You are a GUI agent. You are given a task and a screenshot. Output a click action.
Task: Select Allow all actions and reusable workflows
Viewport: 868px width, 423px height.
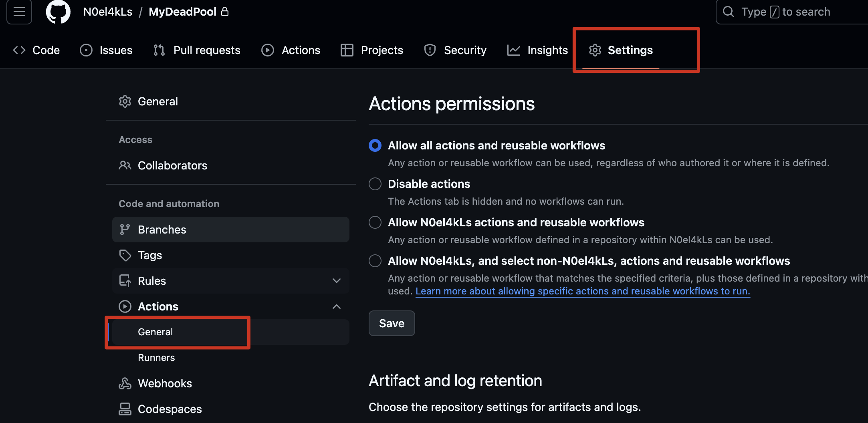(x=375, y=145)
